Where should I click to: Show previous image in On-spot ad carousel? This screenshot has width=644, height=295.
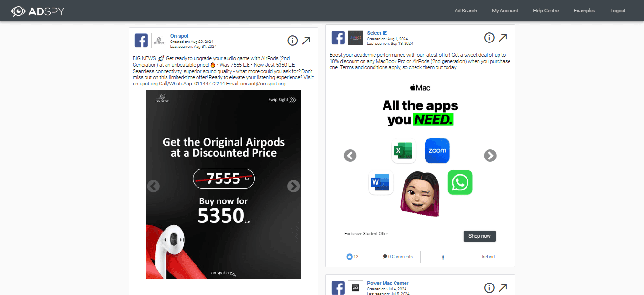[153, 186]
